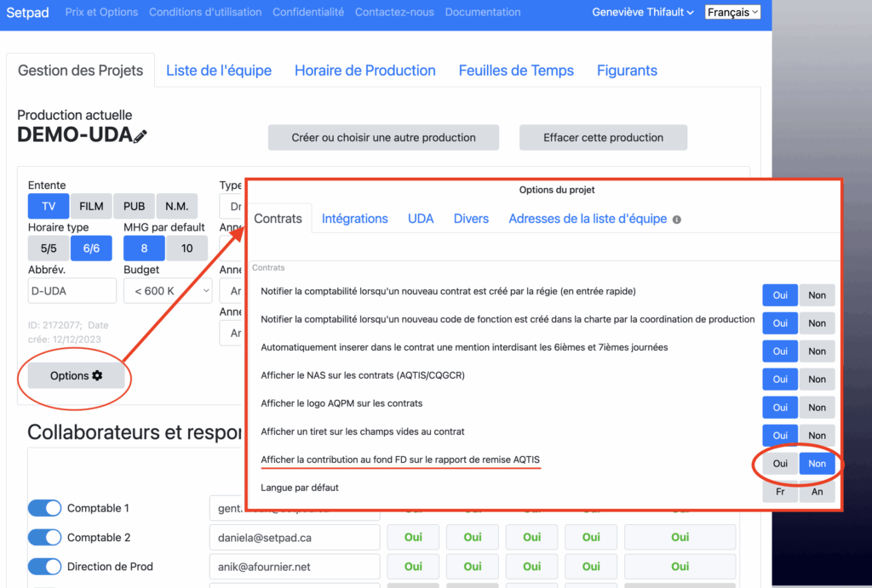Switch to the Liste de l'équipe tab
The height and width of the screenshot is (588, 872).
219,71
